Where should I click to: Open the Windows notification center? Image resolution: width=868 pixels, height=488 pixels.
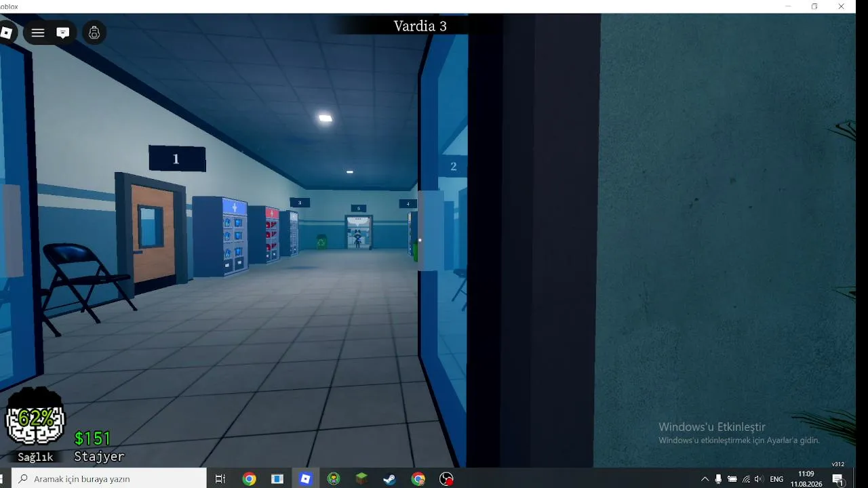click(839, 479)
